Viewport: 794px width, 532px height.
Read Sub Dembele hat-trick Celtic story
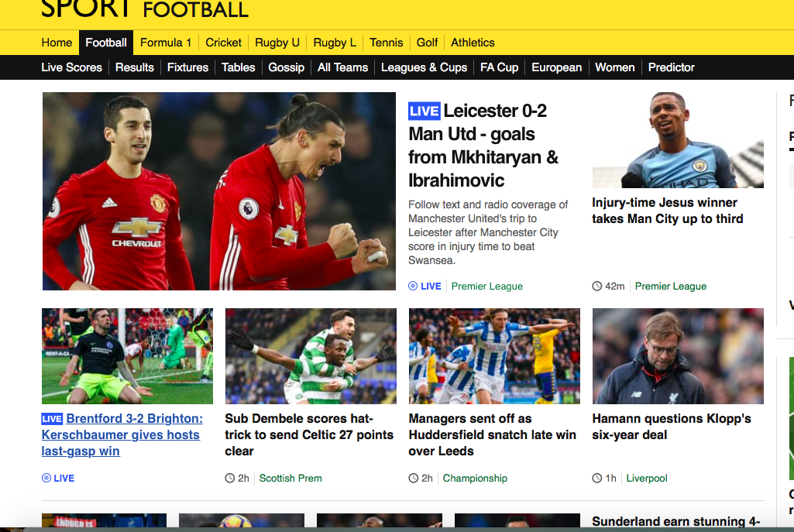(309, 434)
